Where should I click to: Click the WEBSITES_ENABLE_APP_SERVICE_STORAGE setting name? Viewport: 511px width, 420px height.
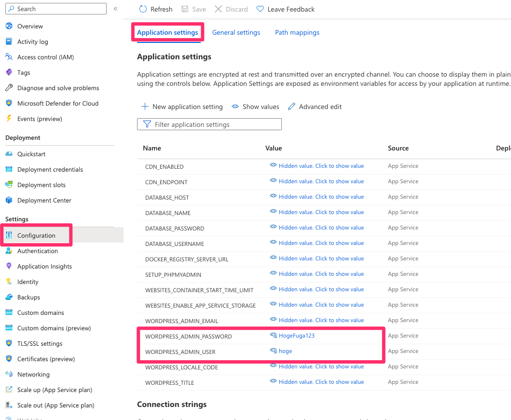(x=200, y=305)
